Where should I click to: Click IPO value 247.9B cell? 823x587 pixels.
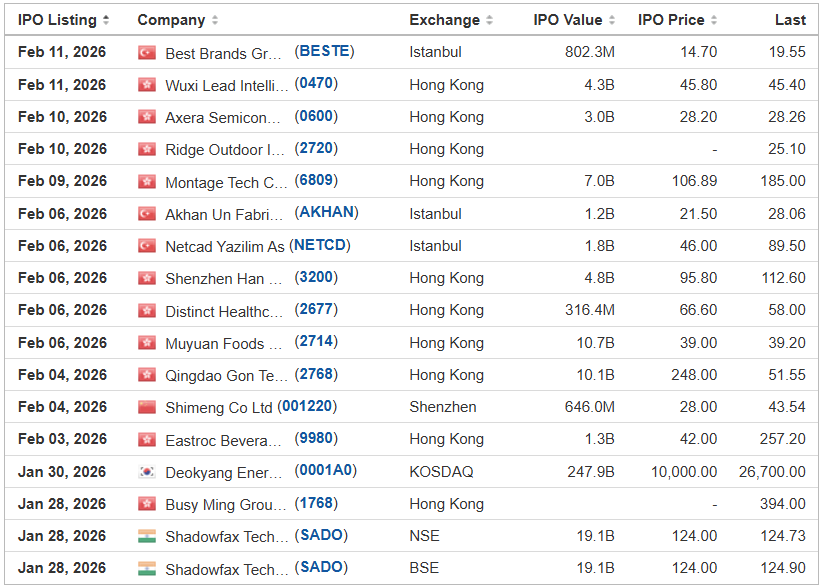[591, 471]
